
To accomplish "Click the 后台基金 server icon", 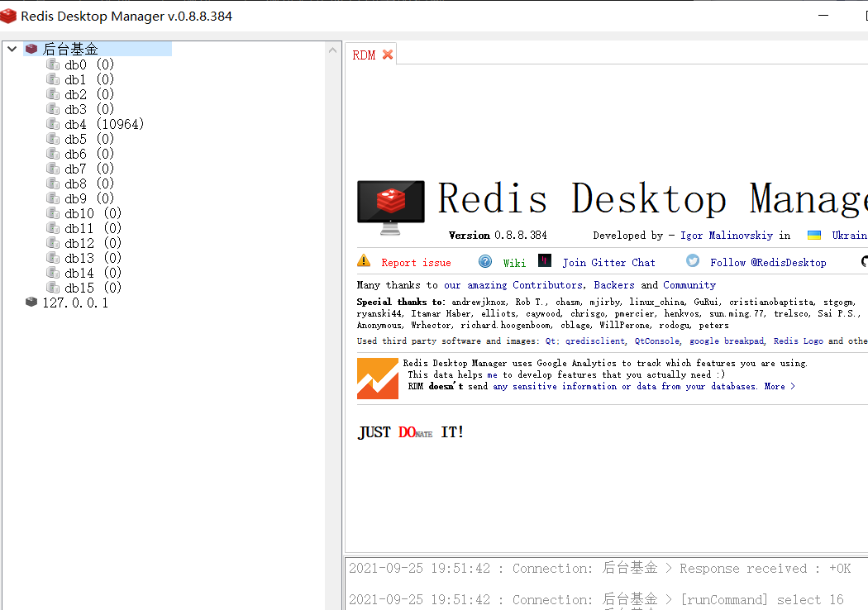I will pyautogui.click(x=31, y=50).
